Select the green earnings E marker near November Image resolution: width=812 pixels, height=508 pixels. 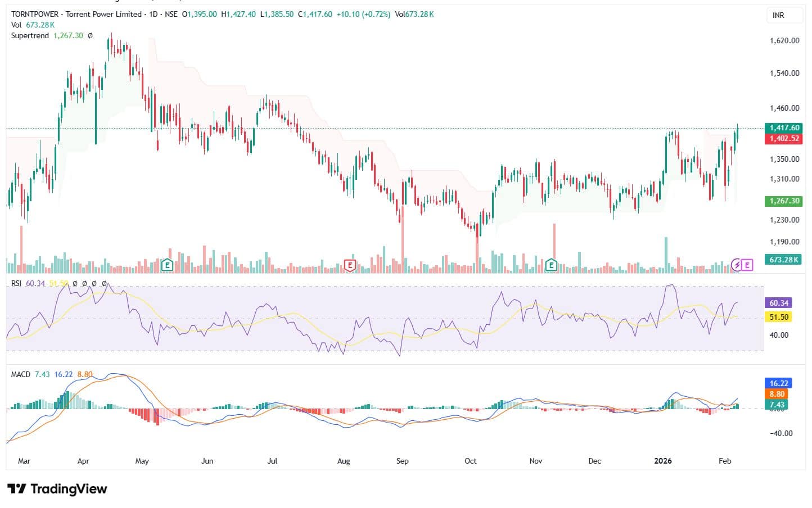click(552, 265)
